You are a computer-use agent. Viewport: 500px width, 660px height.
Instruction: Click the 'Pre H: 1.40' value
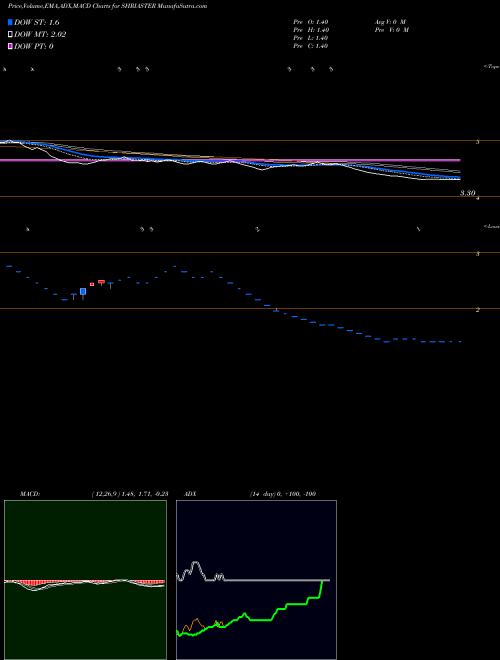point(311,30)
